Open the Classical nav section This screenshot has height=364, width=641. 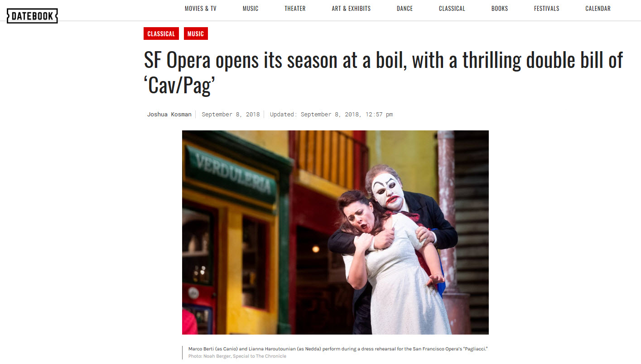(452, 9)
